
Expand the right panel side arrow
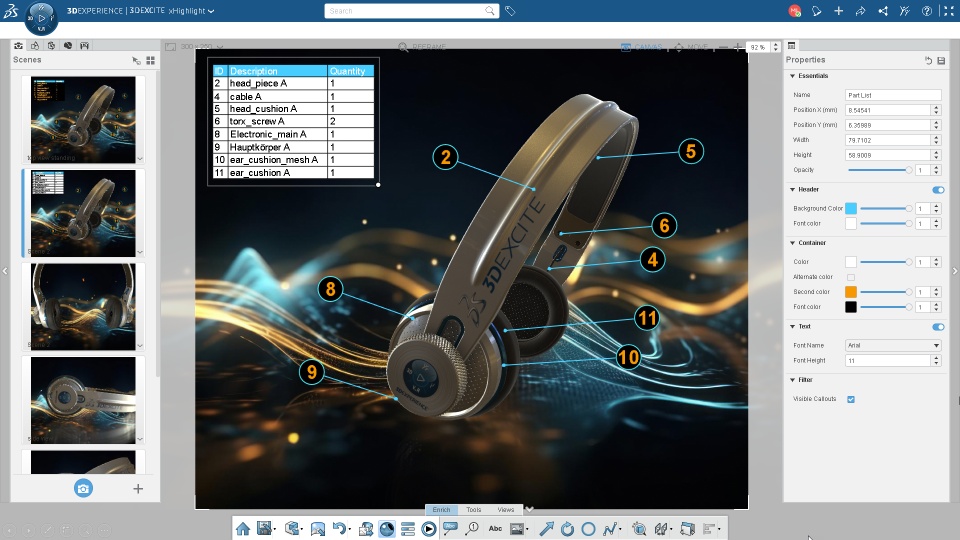point(954,271)
